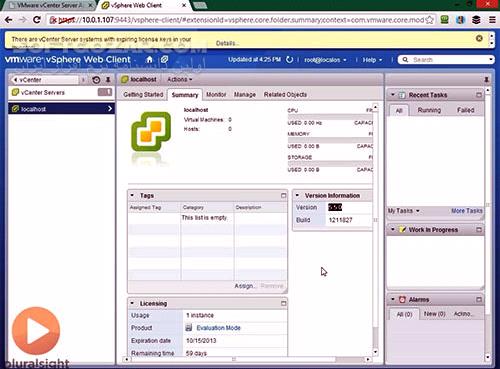Image resolution: width=500 pixels, height=369 pixels.
Task: Collapse the Recent Tasks panel
Action: [393, 95]
